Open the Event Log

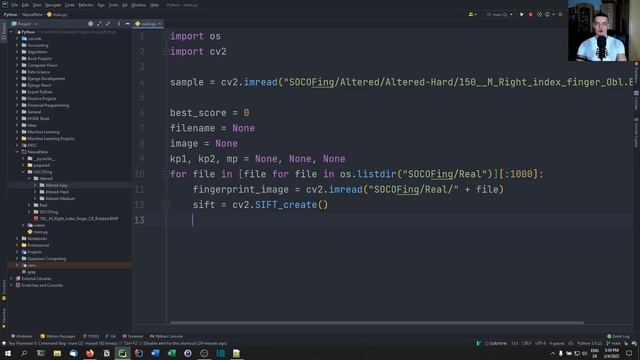618,336
